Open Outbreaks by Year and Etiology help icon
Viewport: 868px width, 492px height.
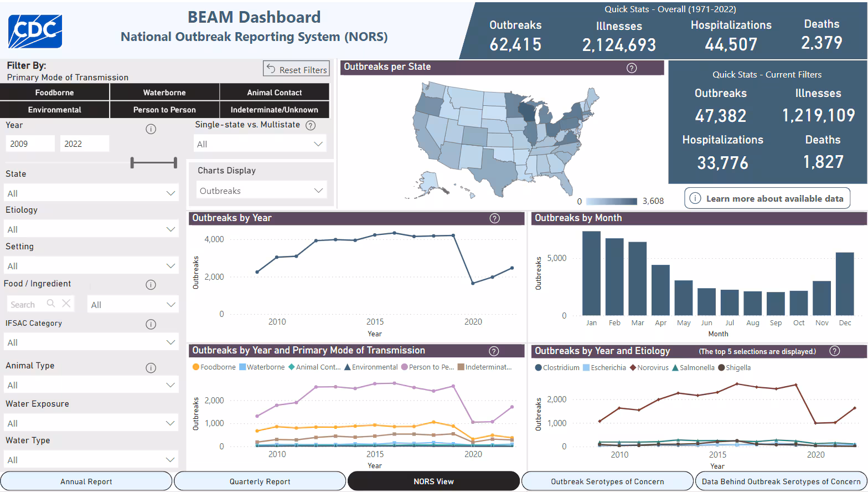(835, 351)
